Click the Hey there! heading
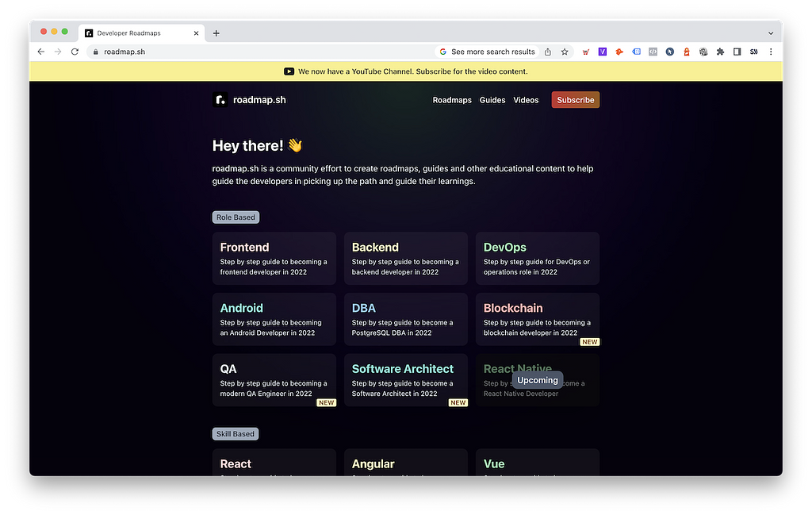 258,145
